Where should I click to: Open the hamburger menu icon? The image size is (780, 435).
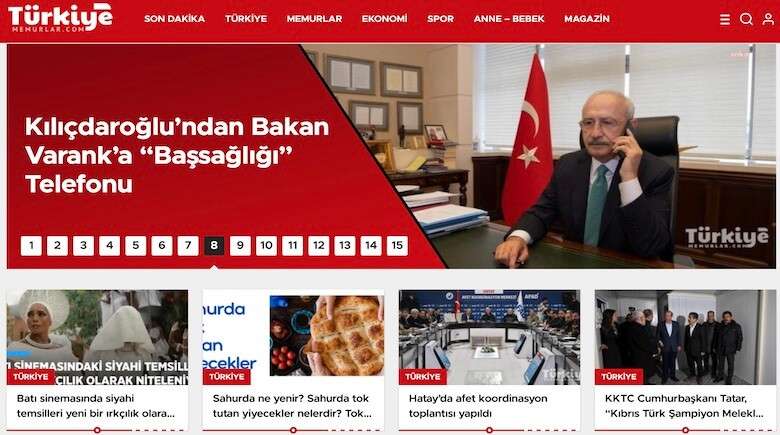click(725, 19)
